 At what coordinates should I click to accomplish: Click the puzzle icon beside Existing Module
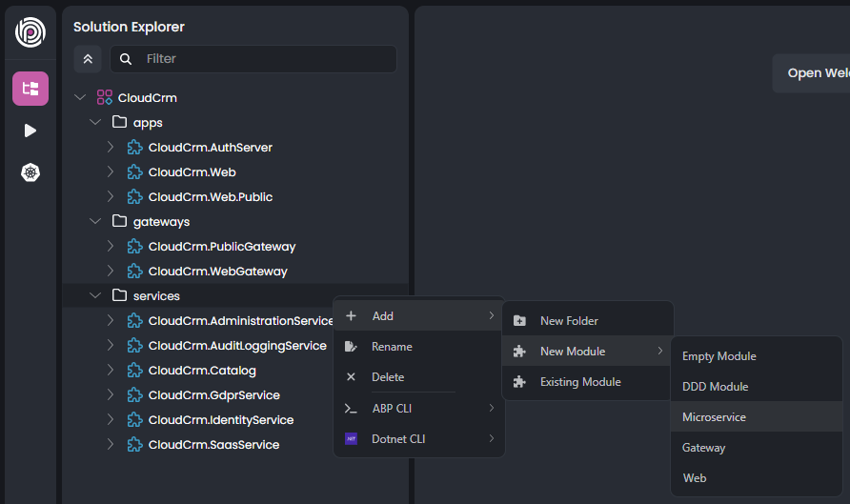click(519, 382)
